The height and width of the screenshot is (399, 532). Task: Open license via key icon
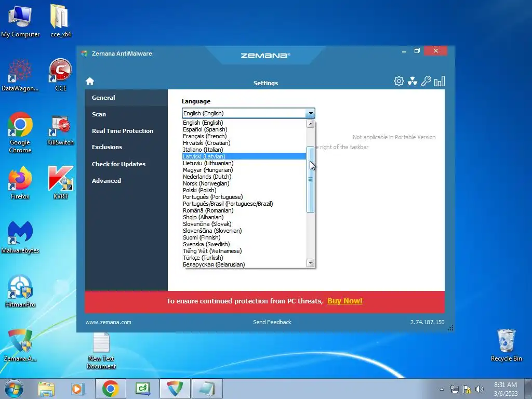point(426,81)
